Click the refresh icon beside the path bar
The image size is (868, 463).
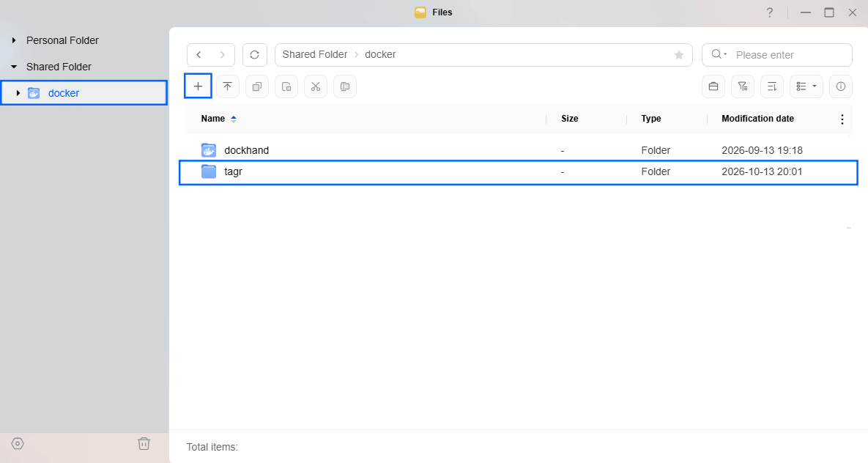(255, 55)
